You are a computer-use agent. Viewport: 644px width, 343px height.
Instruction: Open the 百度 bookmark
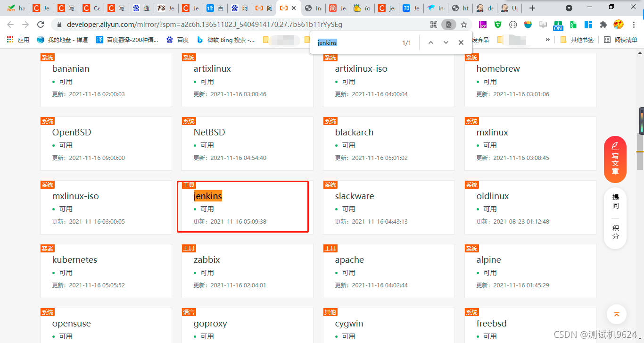tap(178, 40)
